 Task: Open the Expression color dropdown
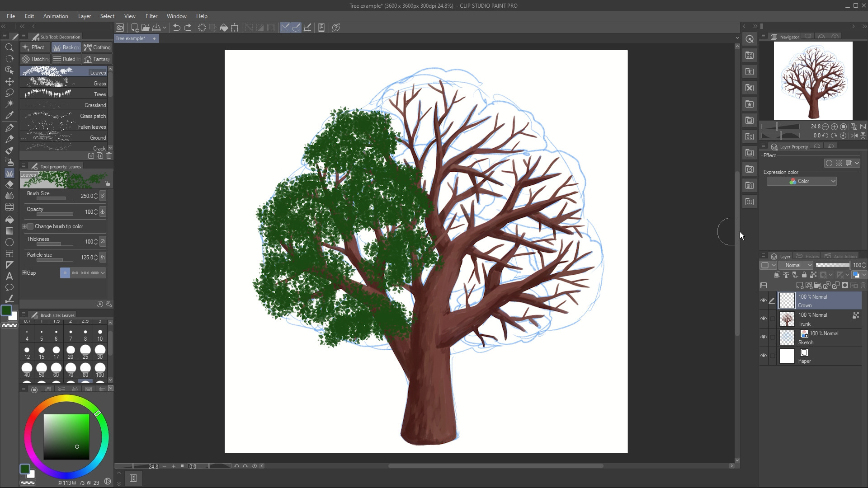(x=802, y=181)
